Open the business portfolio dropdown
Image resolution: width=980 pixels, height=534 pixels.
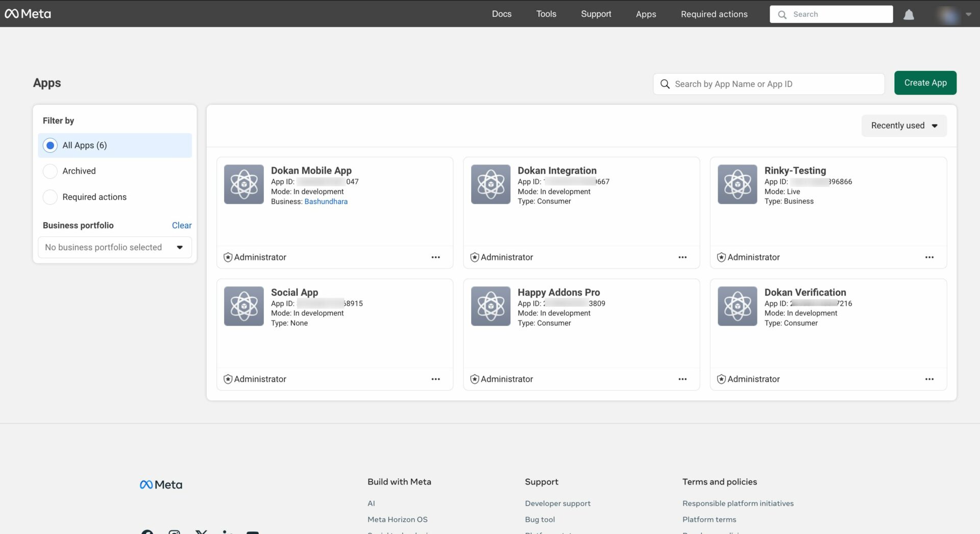click(115, 247)
